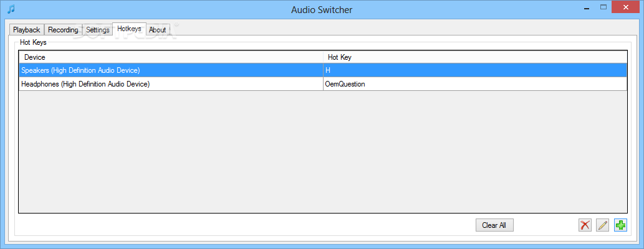Switch to the Playback tab

(27, 29)
